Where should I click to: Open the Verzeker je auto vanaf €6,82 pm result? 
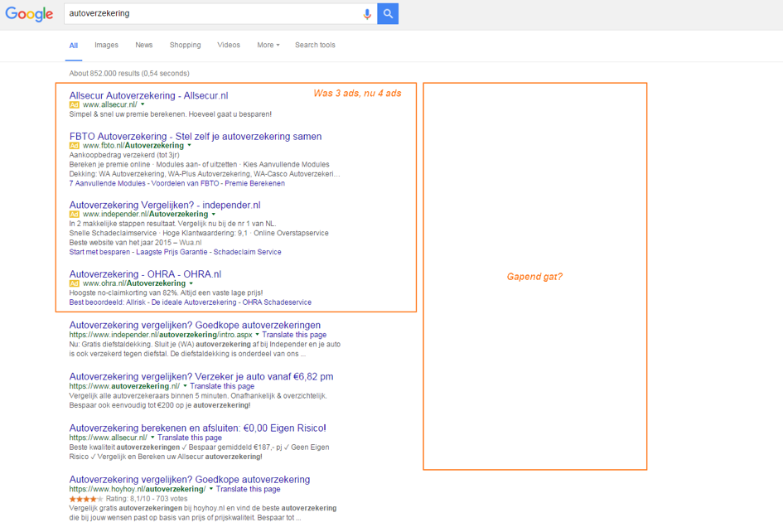point(201,377)
